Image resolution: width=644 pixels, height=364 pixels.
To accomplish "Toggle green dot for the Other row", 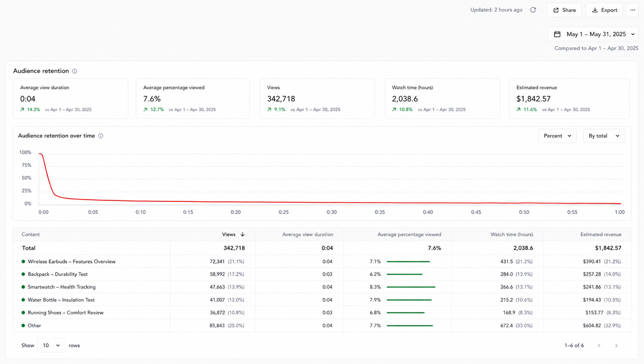I will [23, 326].
